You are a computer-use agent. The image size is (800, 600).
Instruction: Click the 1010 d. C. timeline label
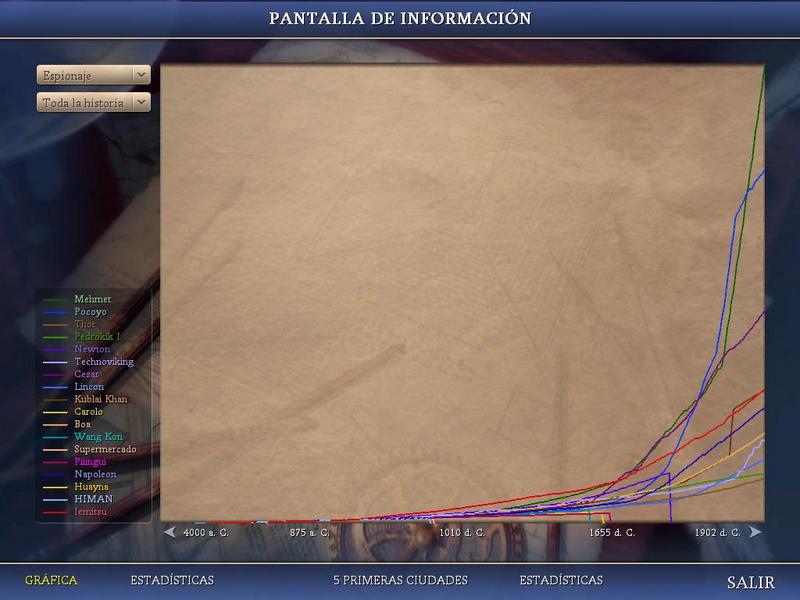tap(461, 533)
